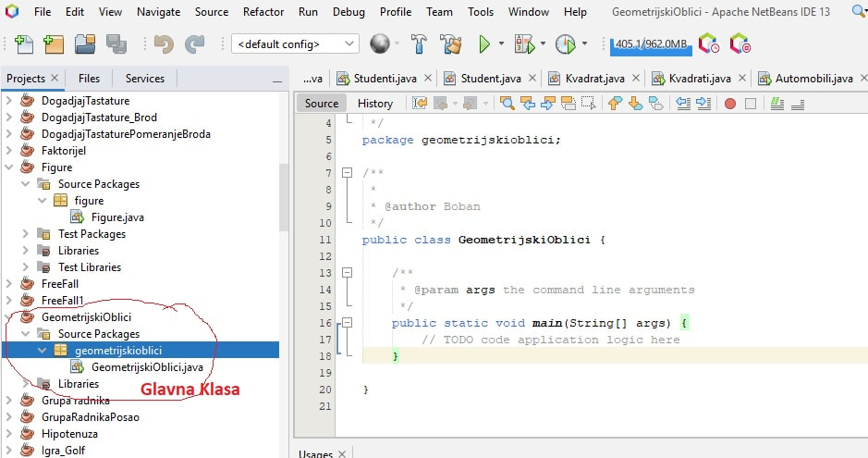Open the default config combo box
The width and height of the screenshot is (868, 458).
point(295,44)
